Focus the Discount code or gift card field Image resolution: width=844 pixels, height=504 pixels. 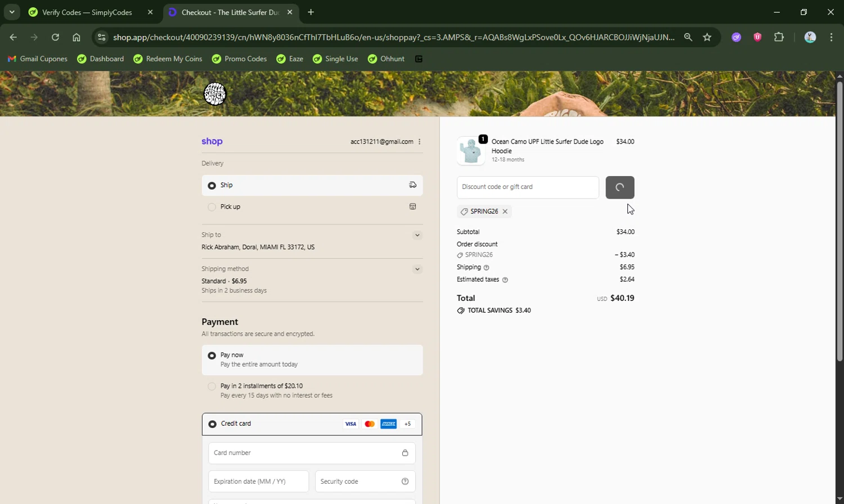pyautogui.click(x=528, y=187)
